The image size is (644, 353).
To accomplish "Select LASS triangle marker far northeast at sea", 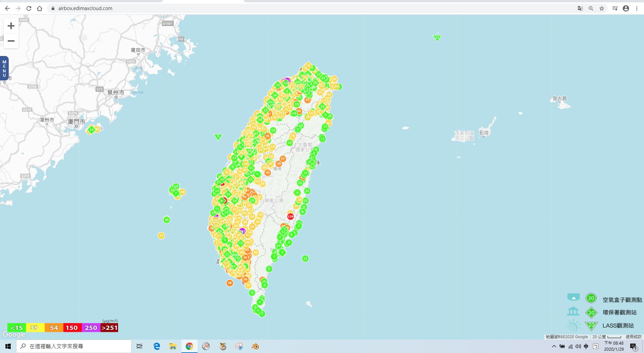I will click(x=437, y=38).
